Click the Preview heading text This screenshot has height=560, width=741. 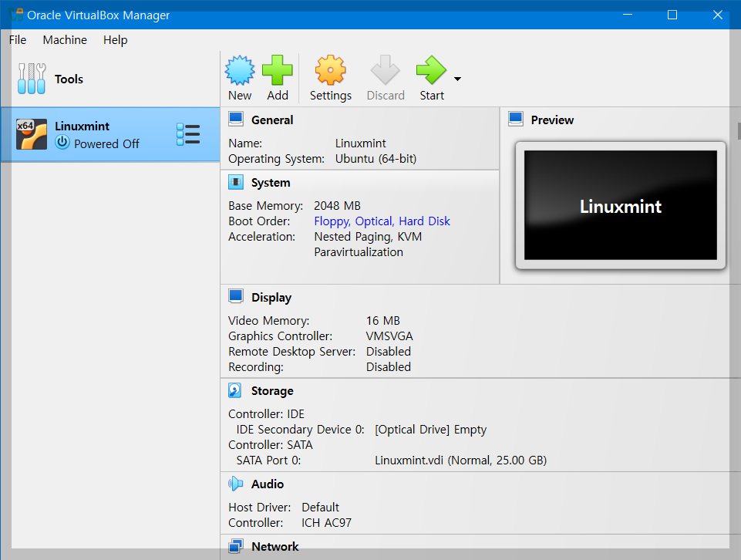(552, 120)
